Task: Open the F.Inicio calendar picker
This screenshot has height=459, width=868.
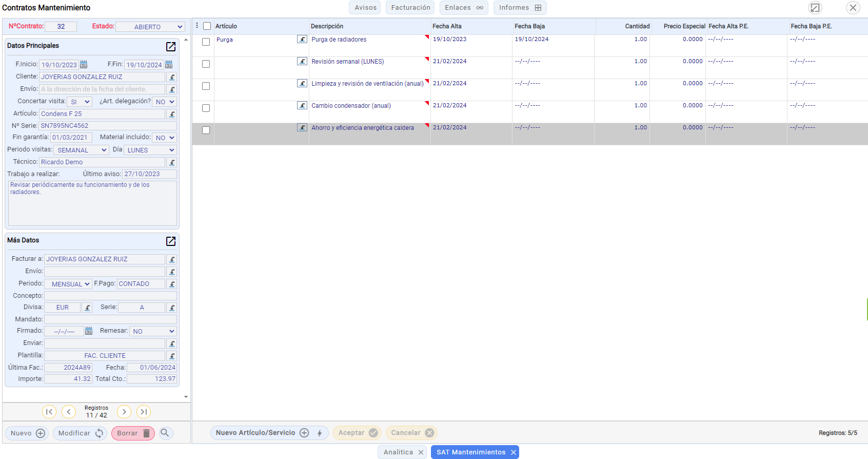Action: tap(84, 65)
